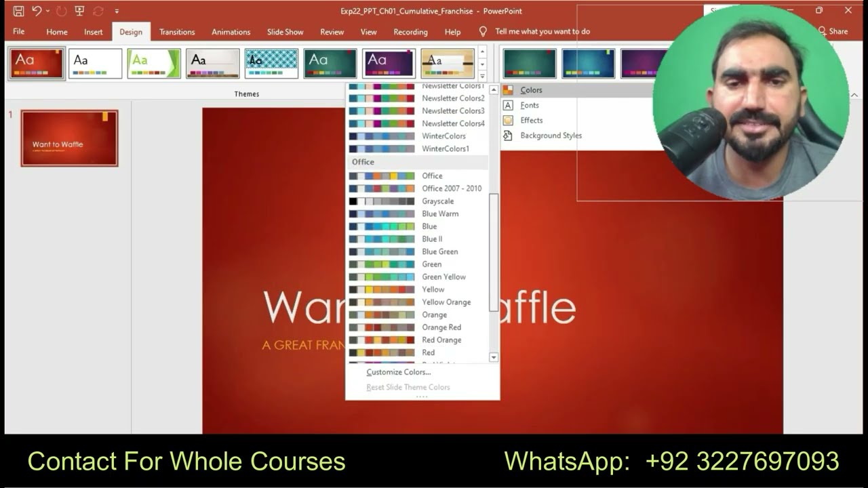Screen dimensions: 868x488
Task: Open the Review tab
Action: [x=332, y=32]
